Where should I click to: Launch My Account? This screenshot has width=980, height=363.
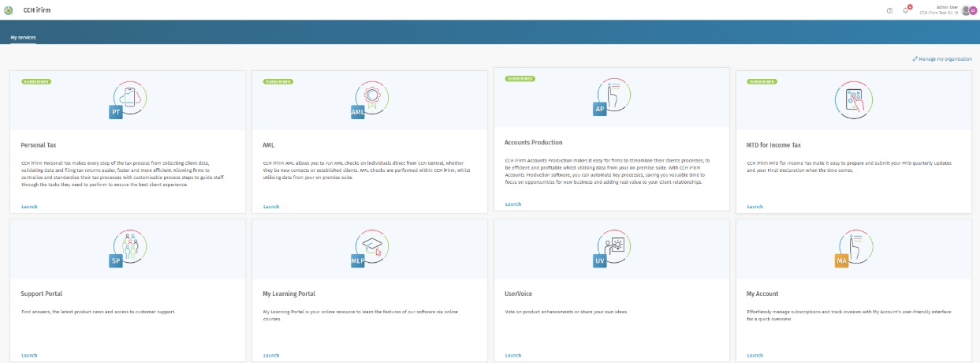click(755, 355)
